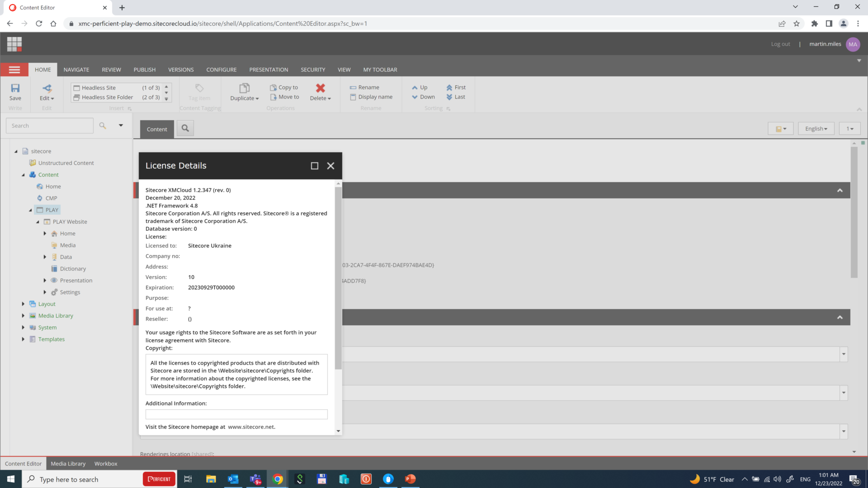868x488 pixels.
Task: Open the Edit dropdown in the ribbon
Action: (47, 97)
